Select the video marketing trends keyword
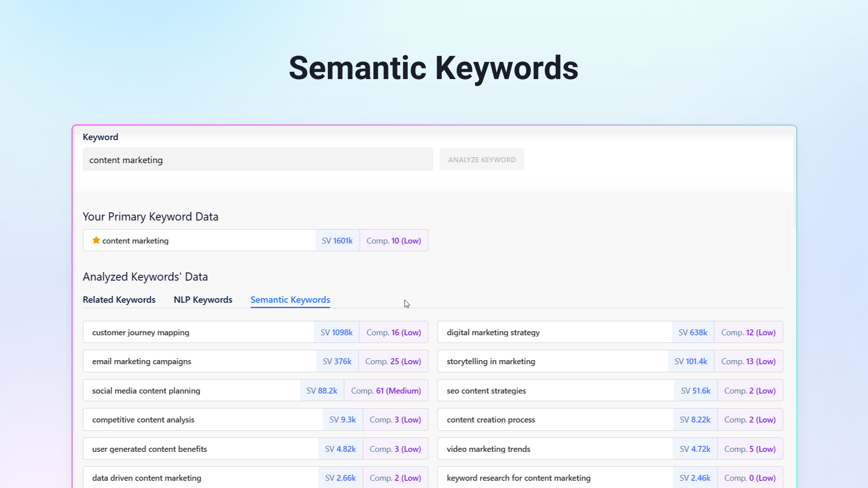Image resolution: width=868 pixels, height=488 pixels. [x=488, y=449]
